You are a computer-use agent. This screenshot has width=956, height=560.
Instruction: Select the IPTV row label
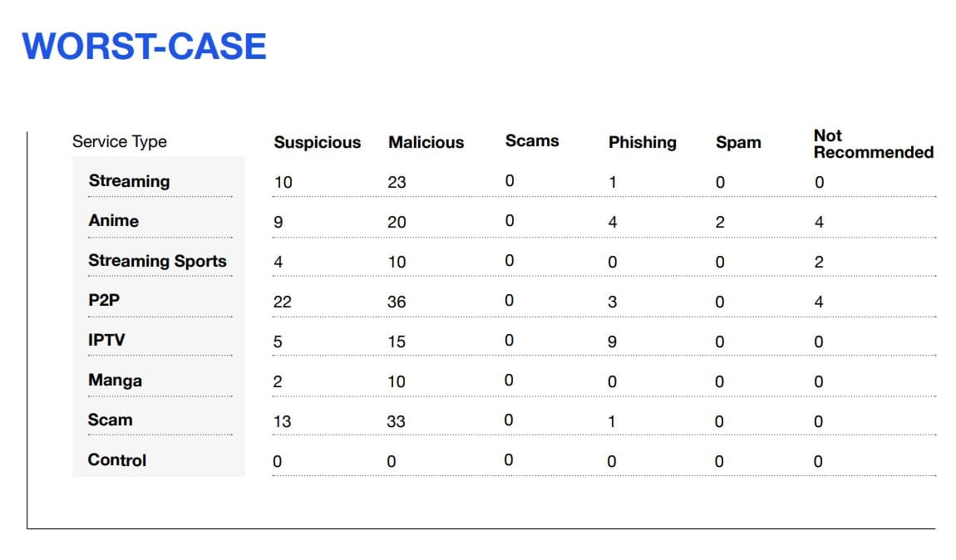click(106, 340)
